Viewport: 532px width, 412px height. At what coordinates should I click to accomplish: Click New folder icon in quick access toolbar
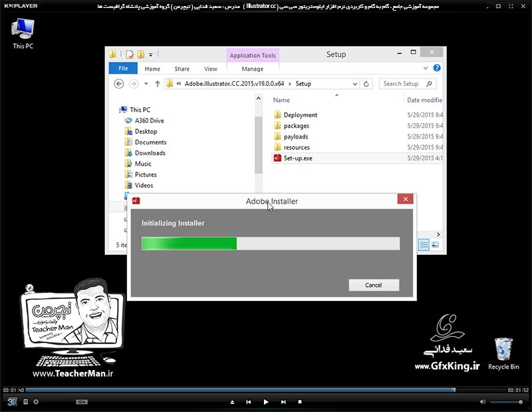(x=141, y=55)
